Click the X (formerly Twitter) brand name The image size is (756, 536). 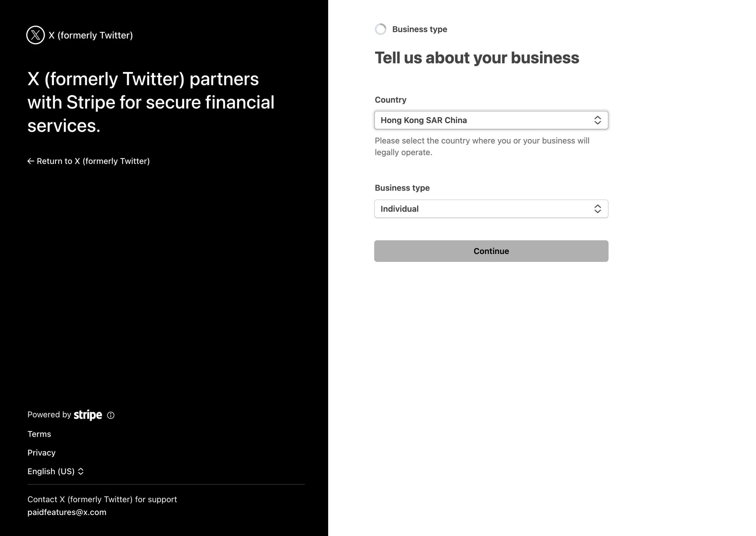[91, 35]
